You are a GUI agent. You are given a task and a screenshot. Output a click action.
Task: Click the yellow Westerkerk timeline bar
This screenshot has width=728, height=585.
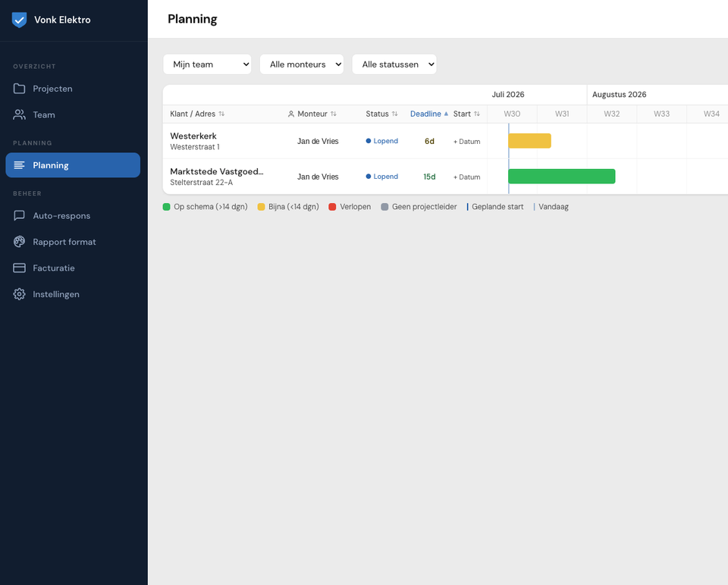click(x=530, y=141)
